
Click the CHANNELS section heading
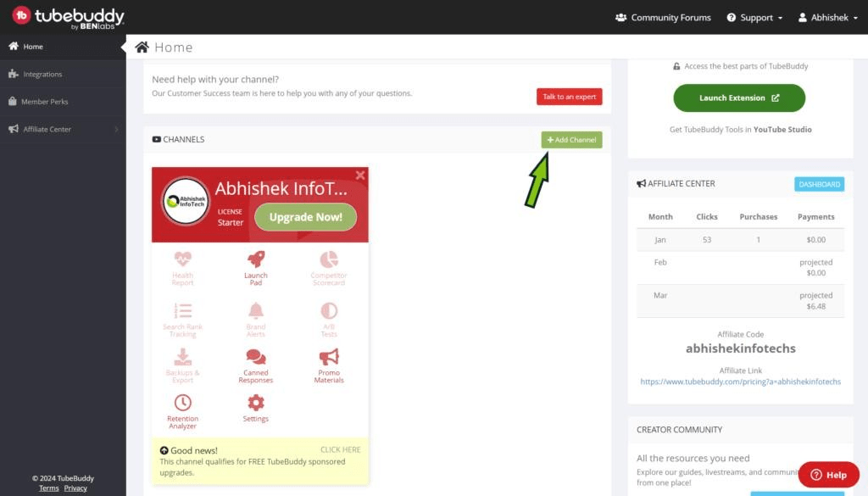tap(178, 140)
